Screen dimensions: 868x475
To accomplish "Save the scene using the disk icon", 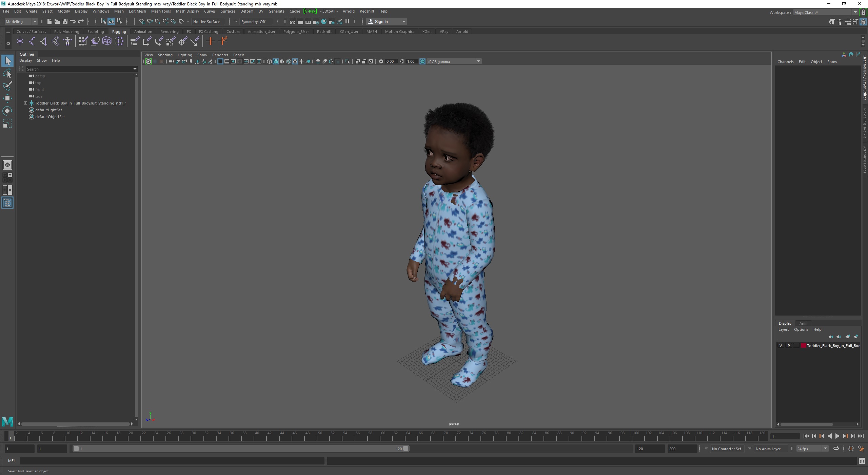I will [65, 21].
